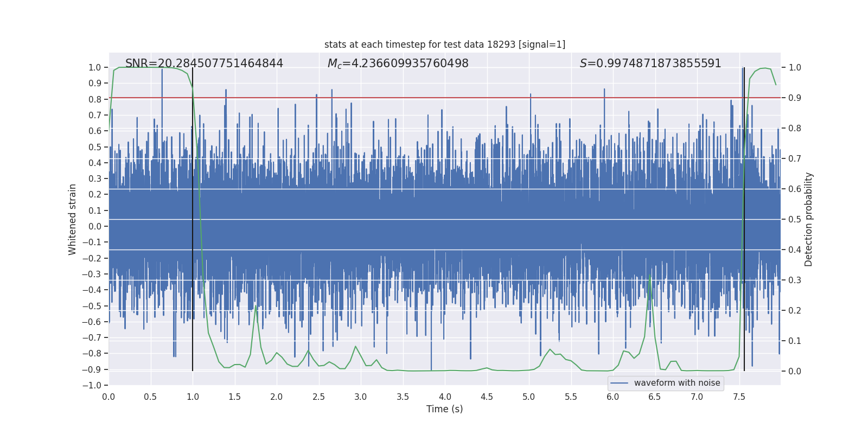Select the 'Time (s)' x-axis label

[x=444, y=409]
